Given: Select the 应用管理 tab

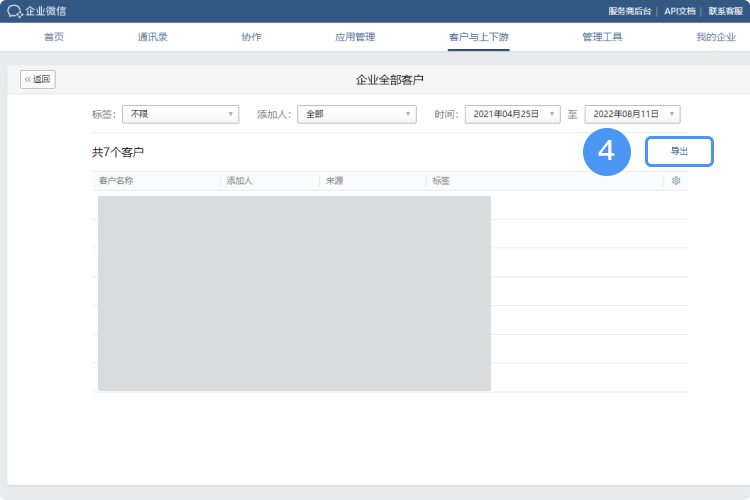Looking at the screenshot, I should (355, 37).
